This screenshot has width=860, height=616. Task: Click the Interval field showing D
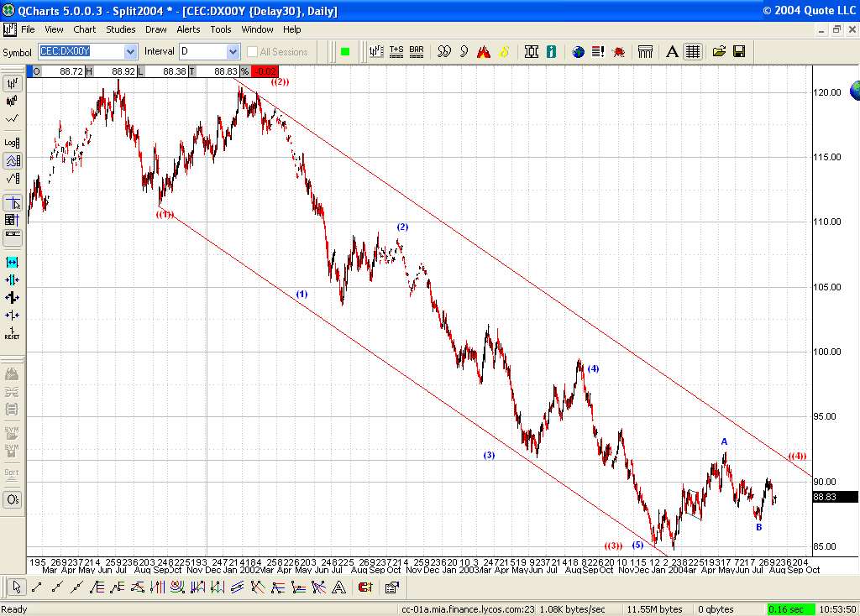point(203,51)
